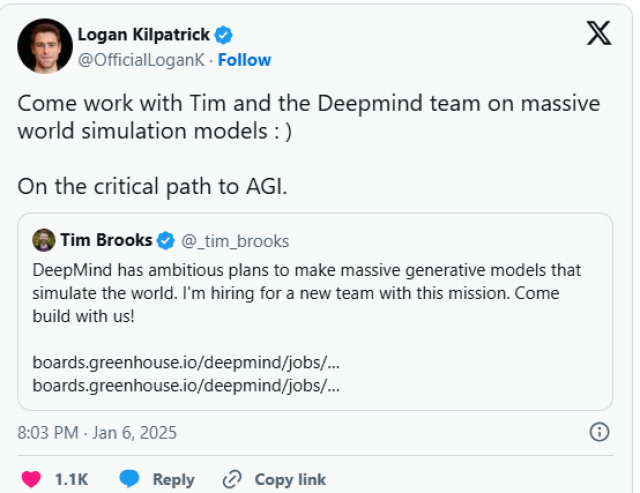Open the @OfficialLoganK handle

click(x=141, y=60)
